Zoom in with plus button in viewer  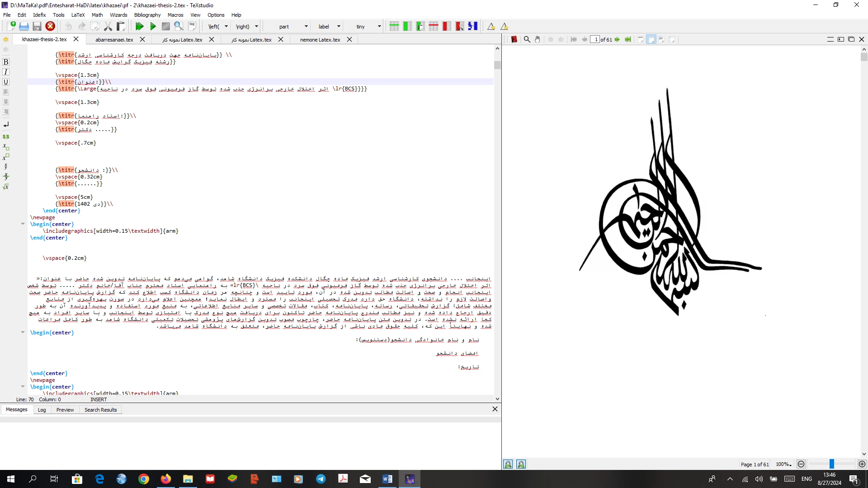tap(862, 464)
